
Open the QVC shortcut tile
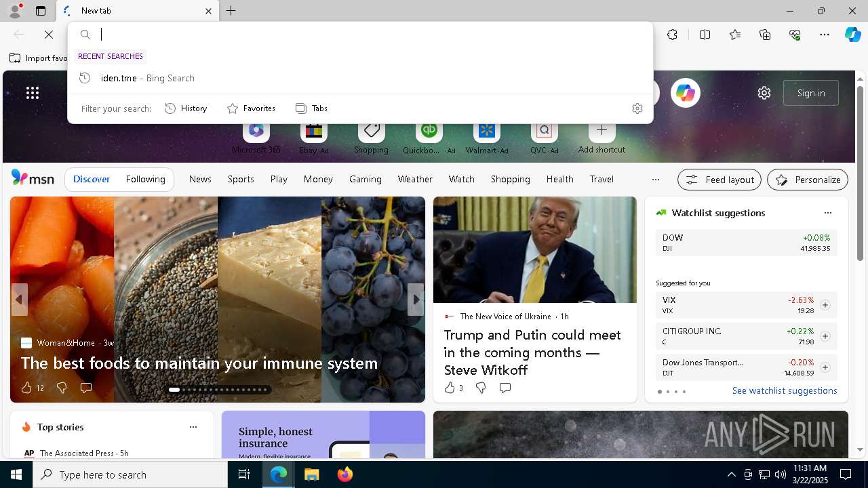pyautogui.click(x=544, y=137)
